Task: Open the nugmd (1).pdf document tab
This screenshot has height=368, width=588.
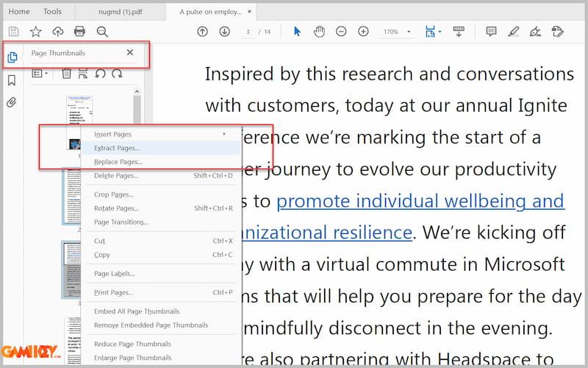Action: coord(121,12)
